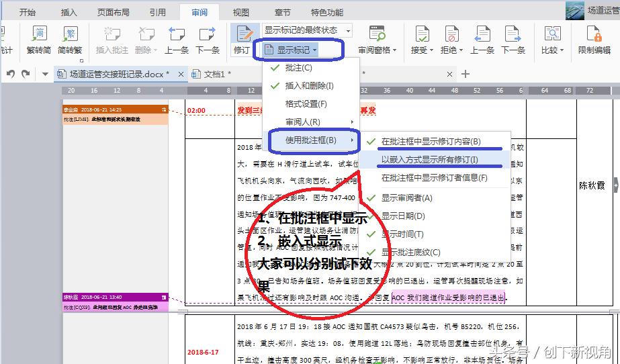This screenshot has height=364, width=620.
Task: Click the purple comment balloon dated 13:40
Action: coord(116,302)
